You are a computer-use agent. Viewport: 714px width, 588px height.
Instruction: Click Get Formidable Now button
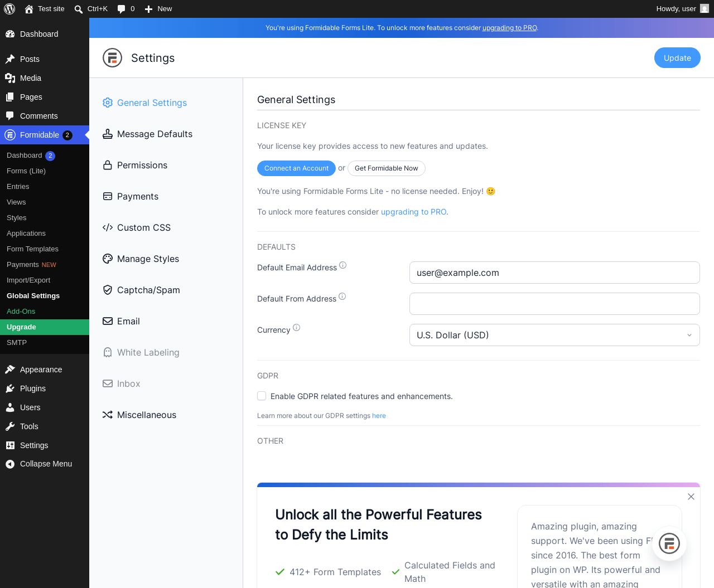[387, 168]
